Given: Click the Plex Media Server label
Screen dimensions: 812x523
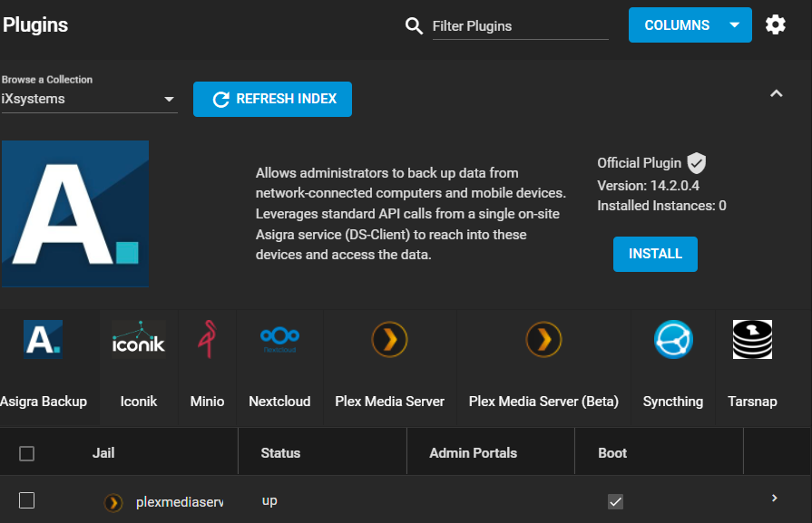Looking at the screenshot, I should (x=389, y=402).
